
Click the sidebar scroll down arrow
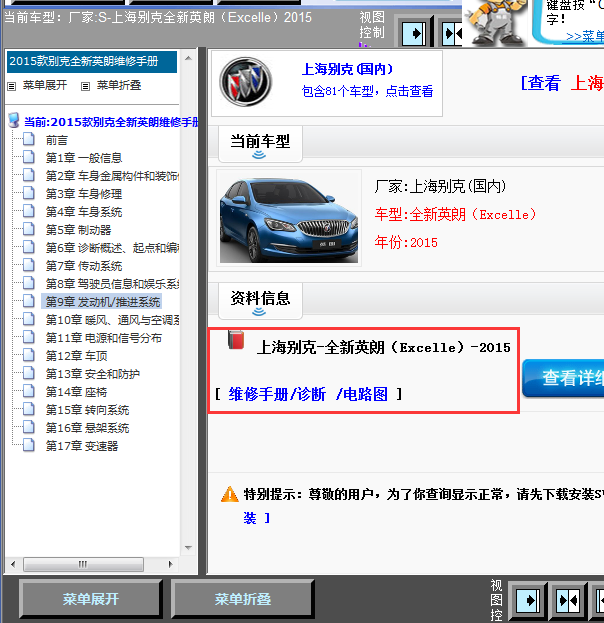pos(188,548)
